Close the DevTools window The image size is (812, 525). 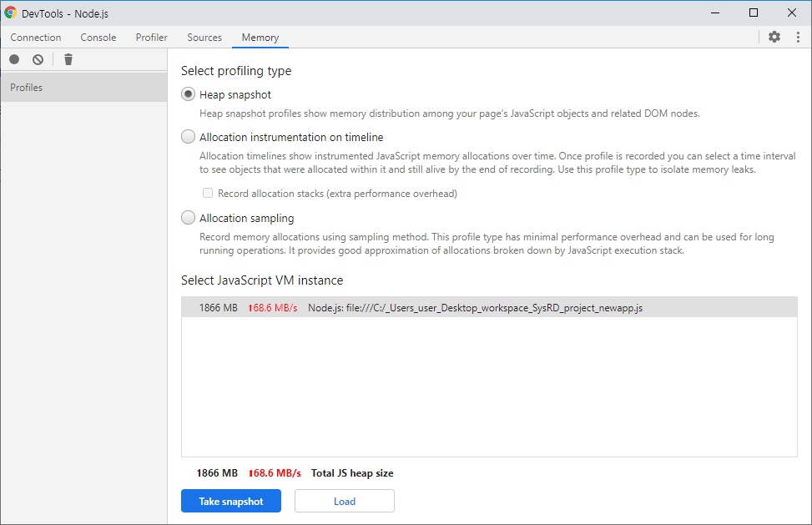coord(792,13)
